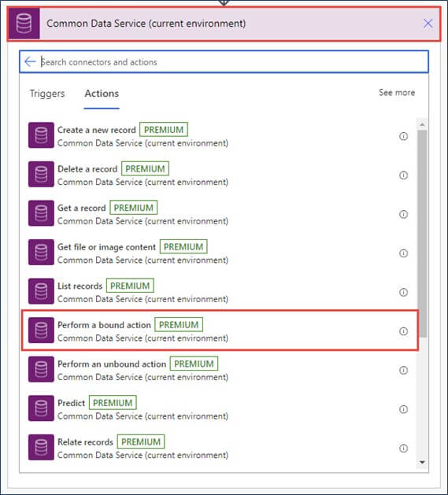Click the Relate records icon
Image resolution: width=448 pixels, height=495 pixels.
point(41,447)
